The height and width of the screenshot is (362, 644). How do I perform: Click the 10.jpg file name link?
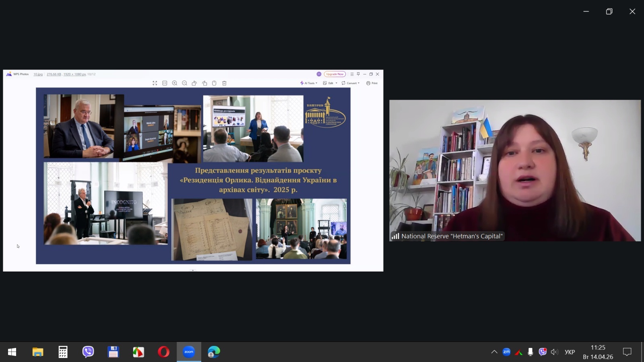click(x=38, y=74)
